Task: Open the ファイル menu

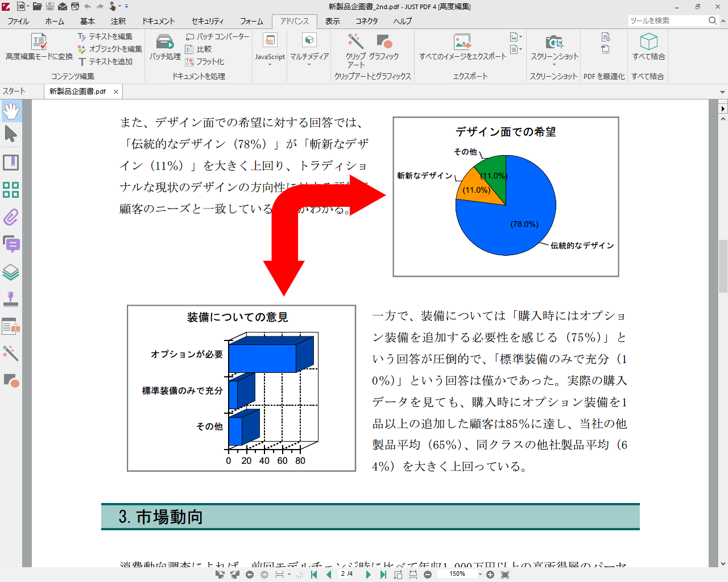Action: click(x=18, y=21)
